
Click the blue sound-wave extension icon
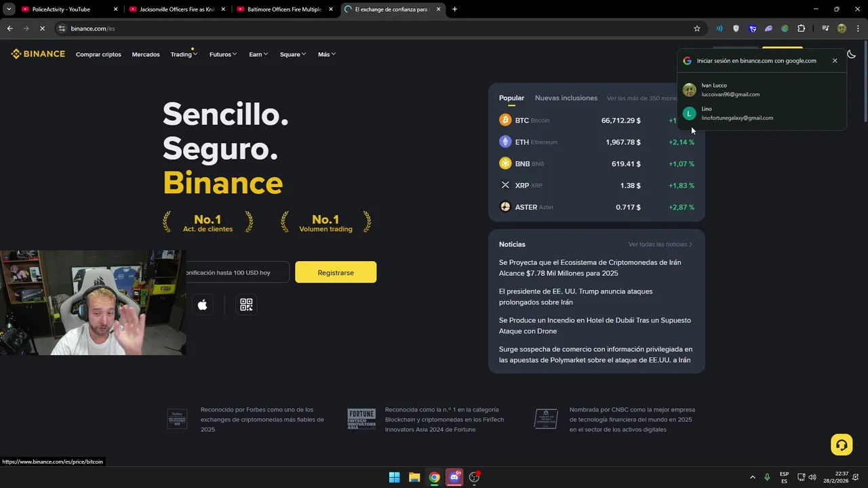[x=719, y=28]
